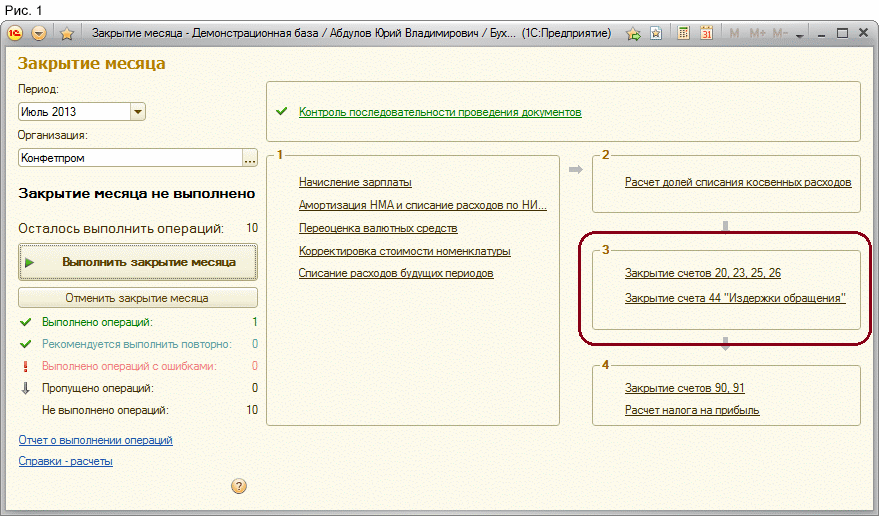Open organization selection ellipsis button
879x516 pixels.
pos(250,158)
